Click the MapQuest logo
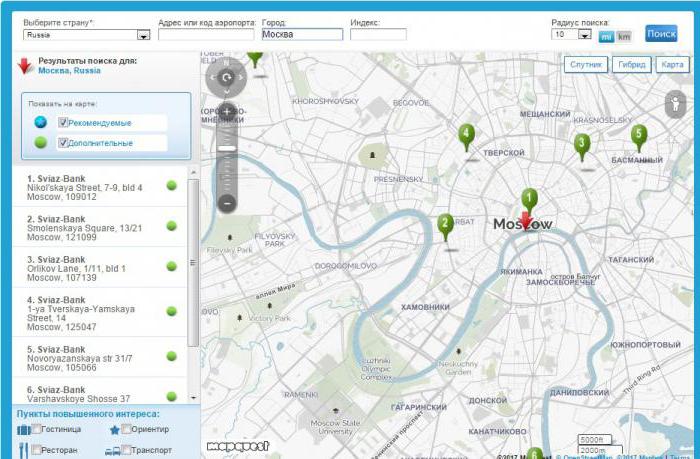 point(238,446)
